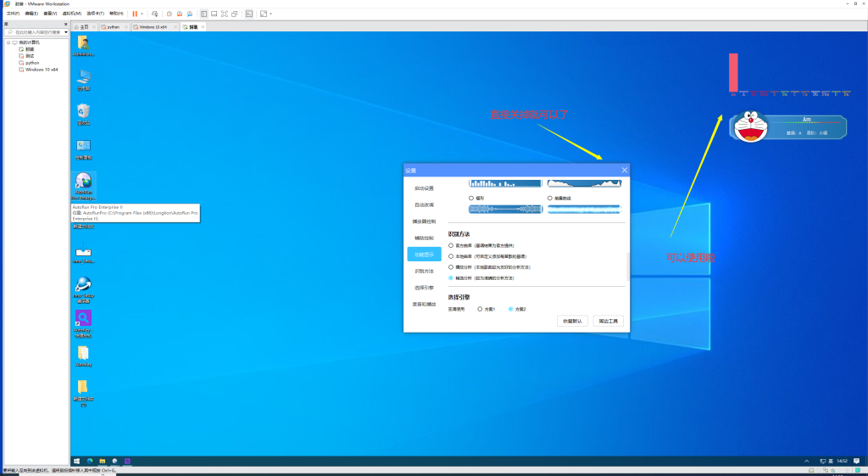Image resolution: width=868 pixels, height=476 pixels.
Task: Select 播放分析 recognition radio option
Action: (451, 267)
